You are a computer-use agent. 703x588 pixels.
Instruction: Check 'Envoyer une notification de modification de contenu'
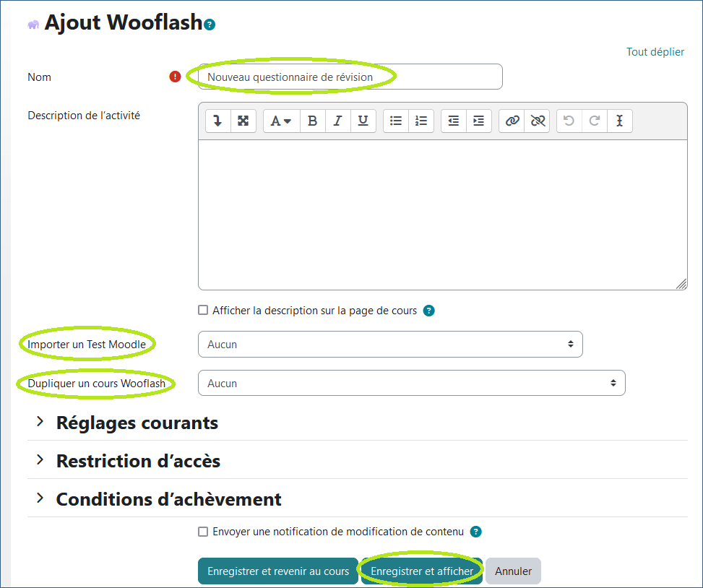point(203,532)
